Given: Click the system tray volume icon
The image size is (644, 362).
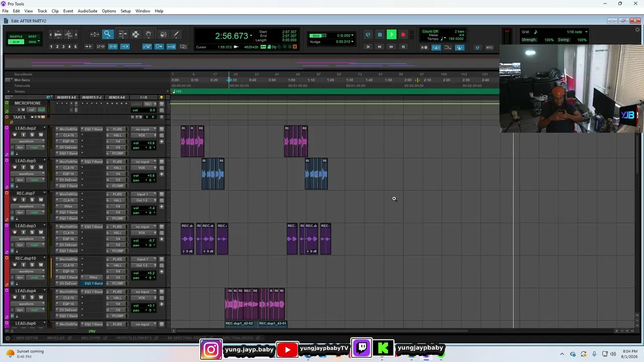Looking at the screenshot, I should pyautogui.click(x=613, y=354).
